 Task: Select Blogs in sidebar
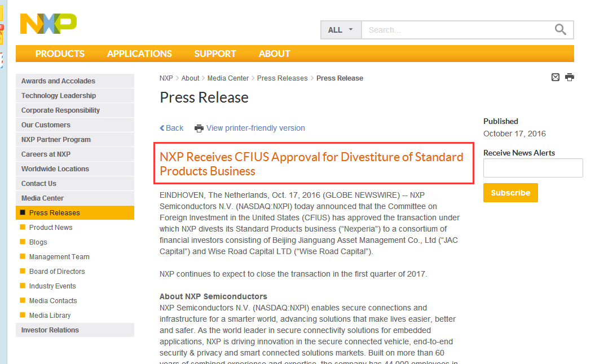(38, 242)
